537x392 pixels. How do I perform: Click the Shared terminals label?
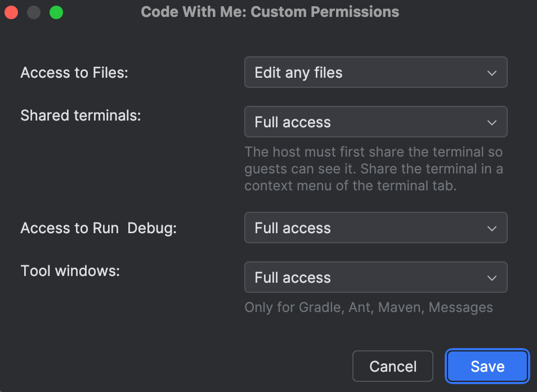(80, 115)
